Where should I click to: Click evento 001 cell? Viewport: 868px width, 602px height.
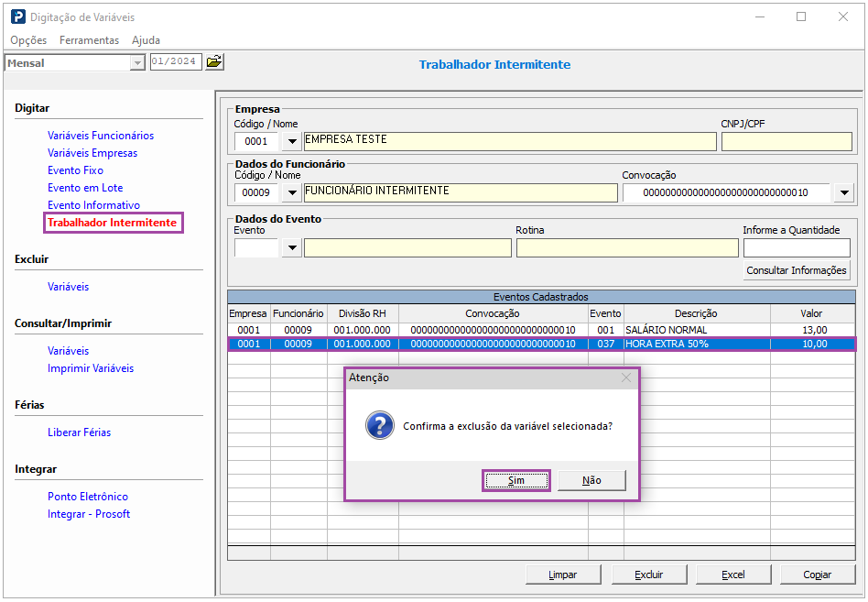tap(605, 330)
